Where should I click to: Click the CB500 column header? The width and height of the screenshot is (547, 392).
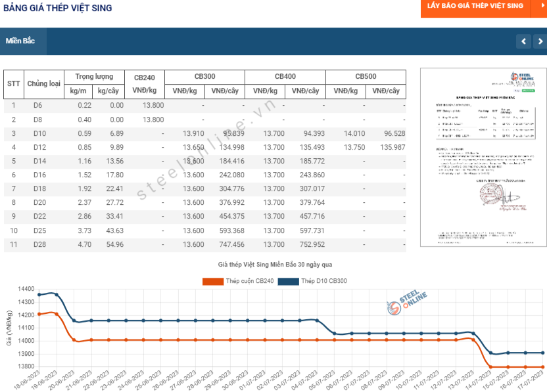[x=366, y=77]
